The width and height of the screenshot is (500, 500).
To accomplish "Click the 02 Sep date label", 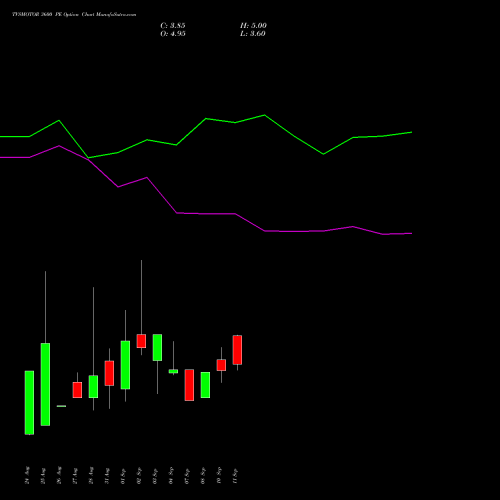I will coord(139,475).
